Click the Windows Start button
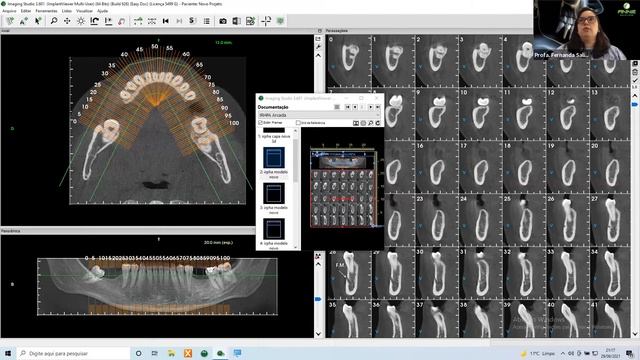The image size is (640, 360). point(8,353)
